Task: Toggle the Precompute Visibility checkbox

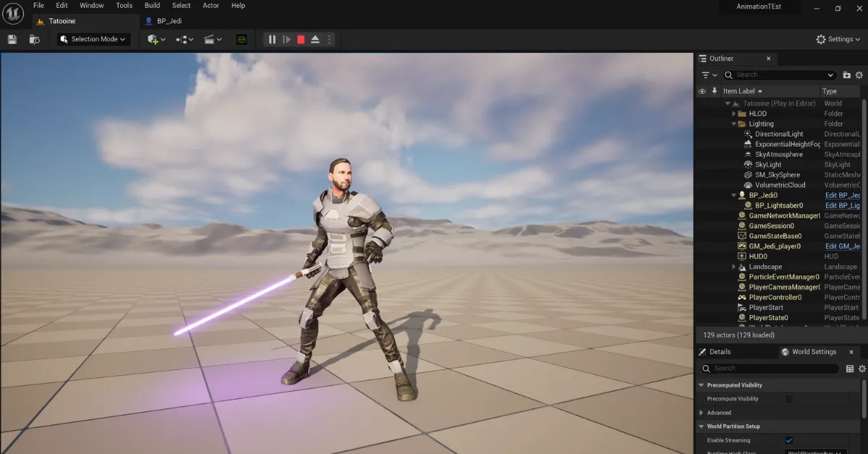Action: tap(788, 398)
